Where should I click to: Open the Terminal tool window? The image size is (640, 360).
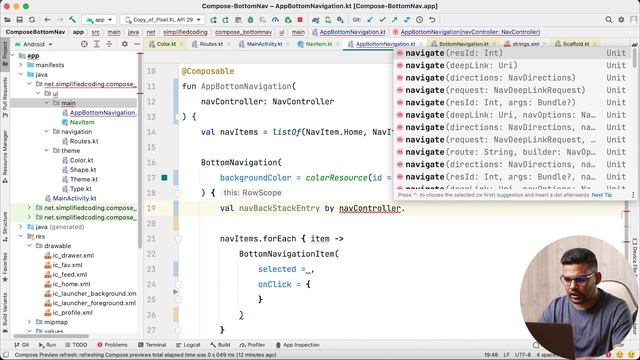coord(152,345)
